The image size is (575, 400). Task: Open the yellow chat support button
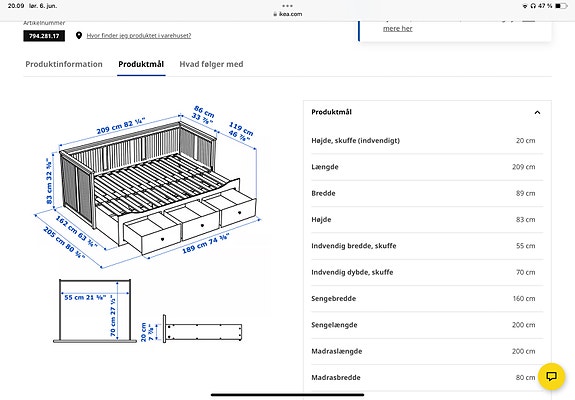[551, 376]
